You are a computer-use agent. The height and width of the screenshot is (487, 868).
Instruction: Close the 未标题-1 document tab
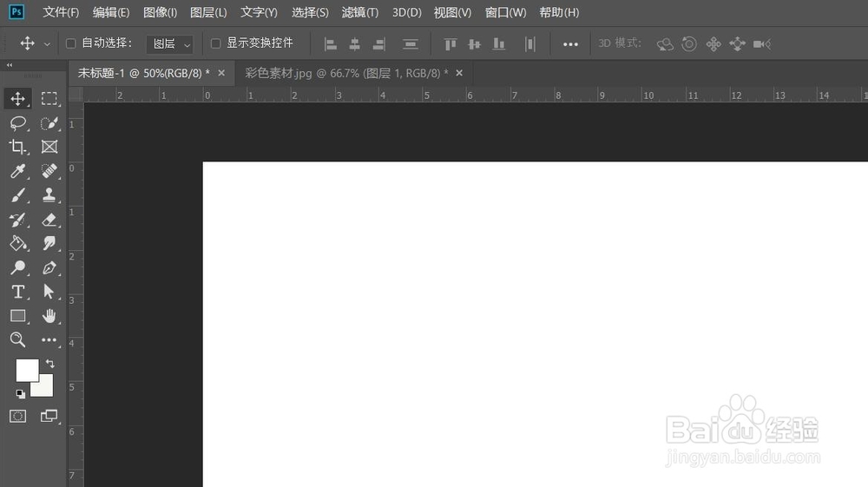coord(221,73)
